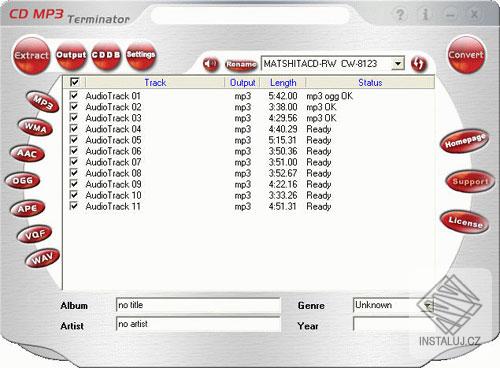Uncheck AudioTrack 09 checkbox
This screenshot has height=368, width=500.
(x=74, y=184)
